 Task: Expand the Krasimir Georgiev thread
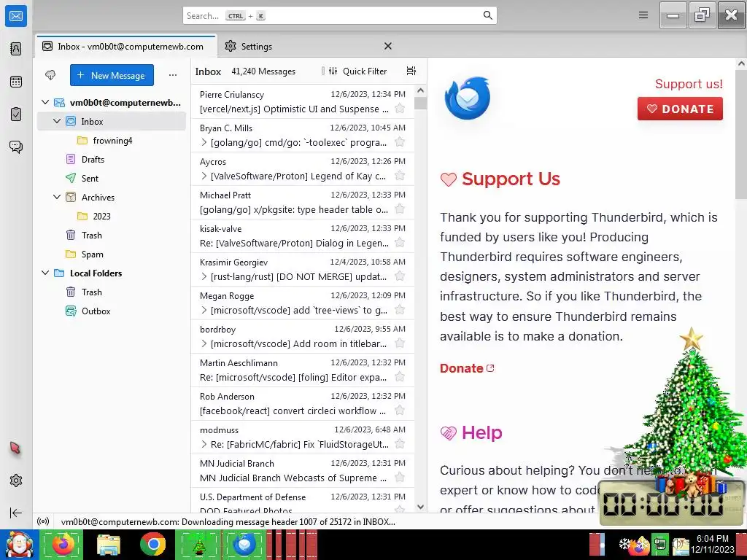click(x=204, y=276)
